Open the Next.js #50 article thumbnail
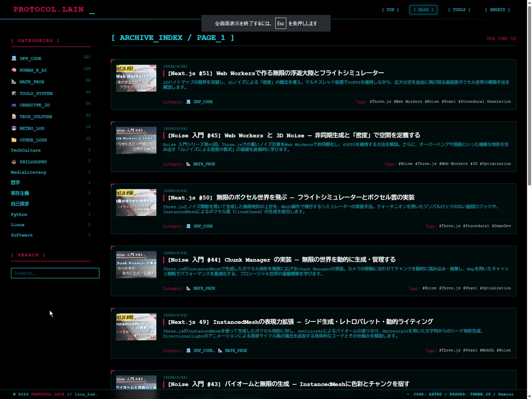The height and width of the screenshot is (399, 532). [x=136, y=203]
